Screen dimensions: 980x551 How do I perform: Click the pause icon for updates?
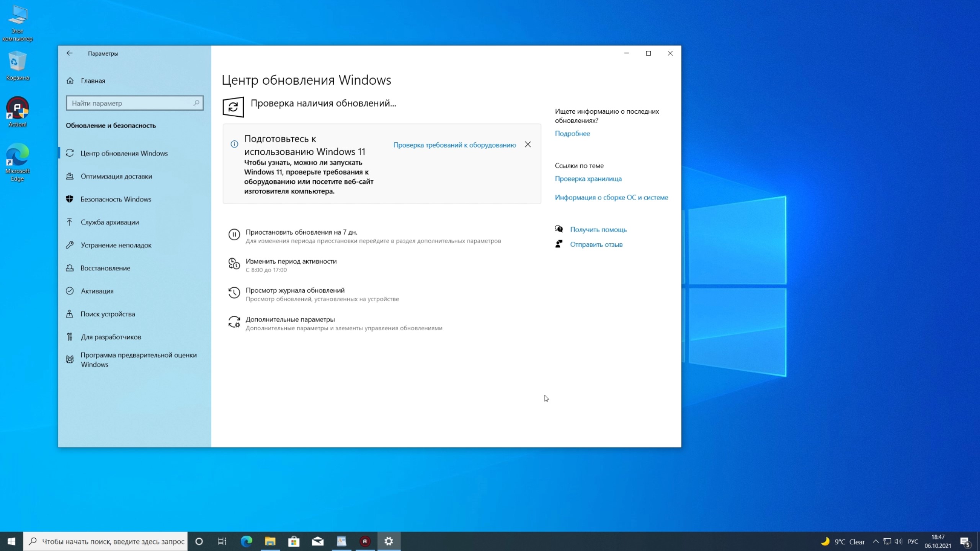pos(234,234)
